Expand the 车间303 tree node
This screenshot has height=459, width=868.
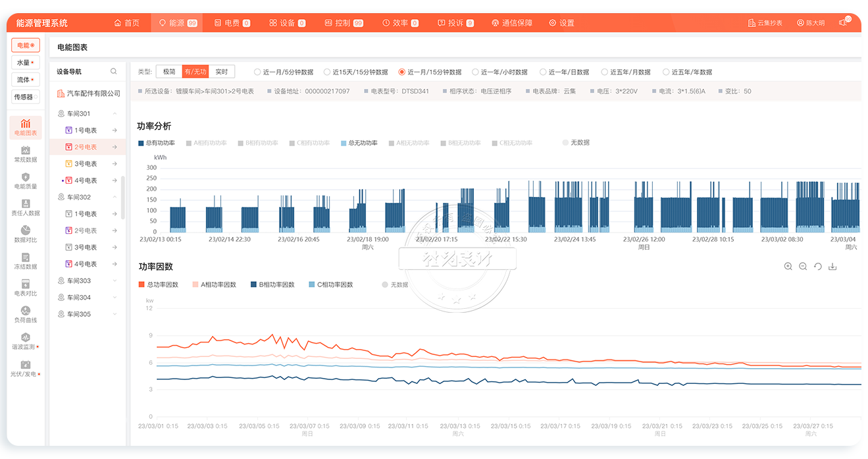[x=115, y=281]
